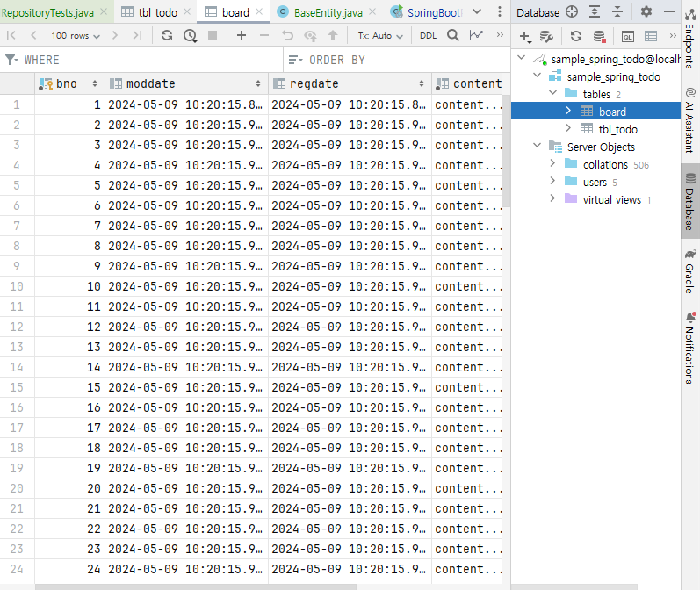This screenshot has width=700, height=590.
Task: Deactivate the data source stop icon
Action: 599,36
